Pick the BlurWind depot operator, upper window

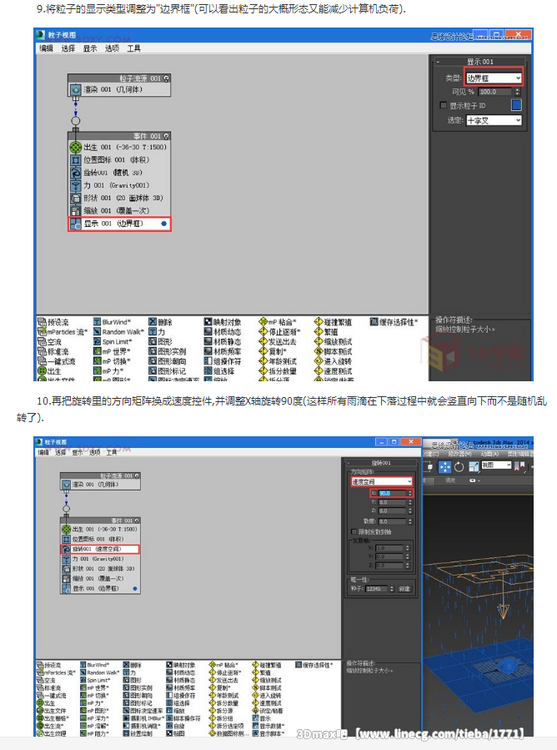tap(112, 322)
